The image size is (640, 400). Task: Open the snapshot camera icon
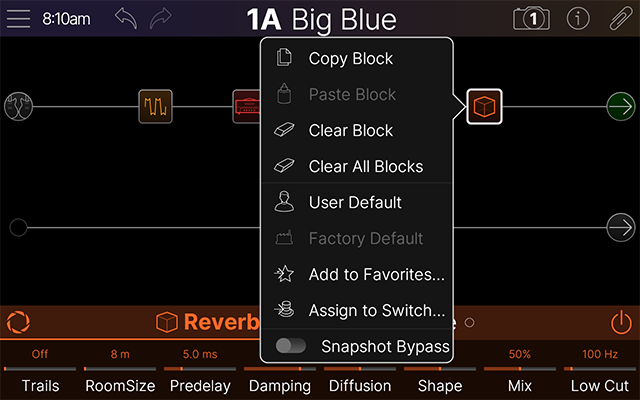point(531,18)
